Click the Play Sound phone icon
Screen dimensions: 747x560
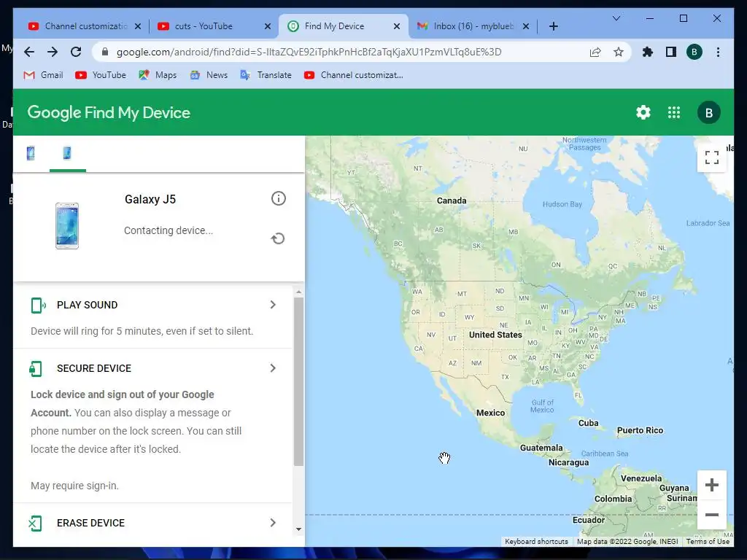[x=38, y=306]
